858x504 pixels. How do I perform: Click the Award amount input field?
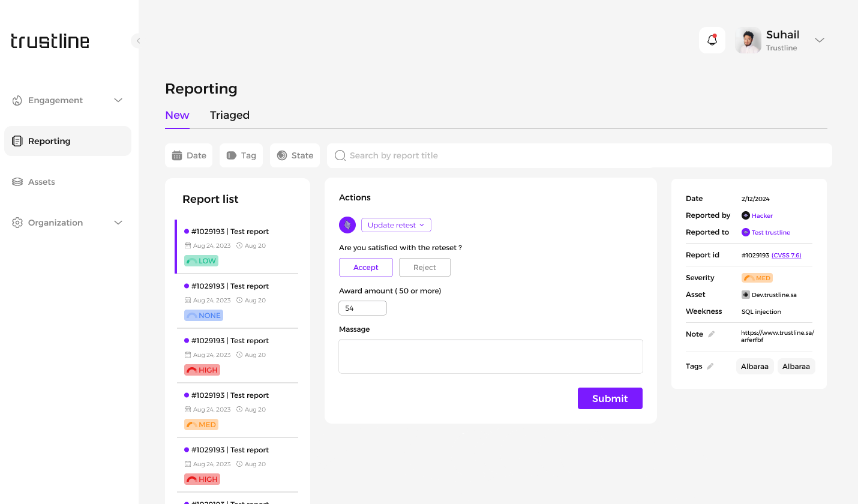click(x=362, y=308)
